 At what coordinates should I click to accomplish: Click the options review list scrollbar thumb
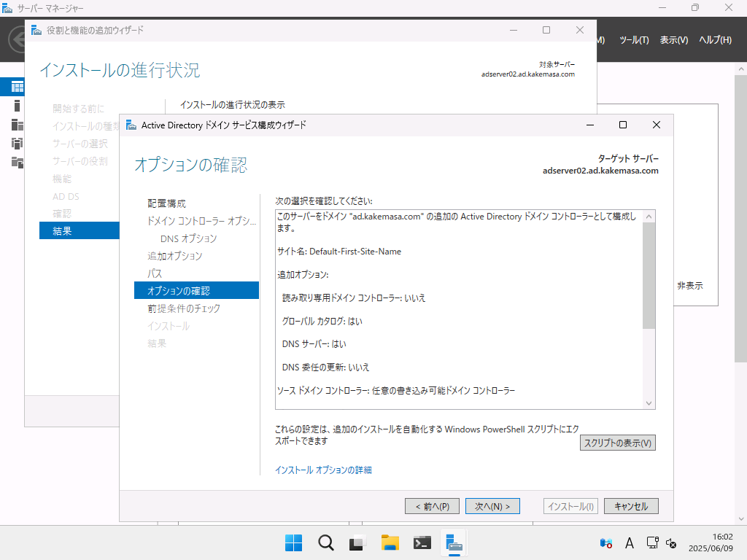click(x=649, y=276)
